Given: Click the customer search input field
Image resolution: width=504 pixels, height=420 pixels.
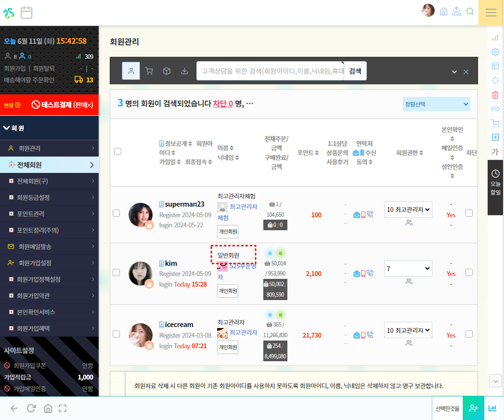Looking at the screenshot, I should click(x=271, y=71).
